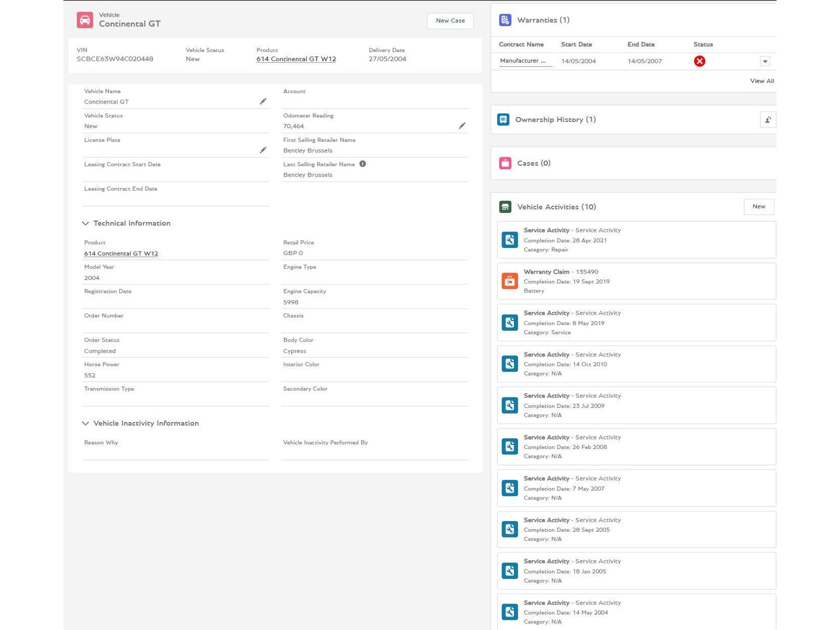Open the 614 Continental GT W12 link in header
This screenshot has width=840, height=630.
[x=296, y=59]
